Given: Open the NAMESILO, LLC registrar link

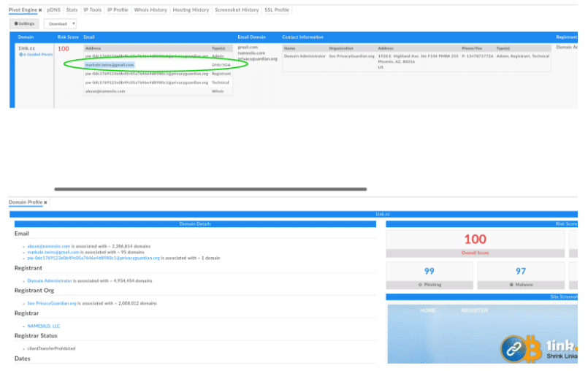Looking at the screenshot, I should [x=44, y=326].
